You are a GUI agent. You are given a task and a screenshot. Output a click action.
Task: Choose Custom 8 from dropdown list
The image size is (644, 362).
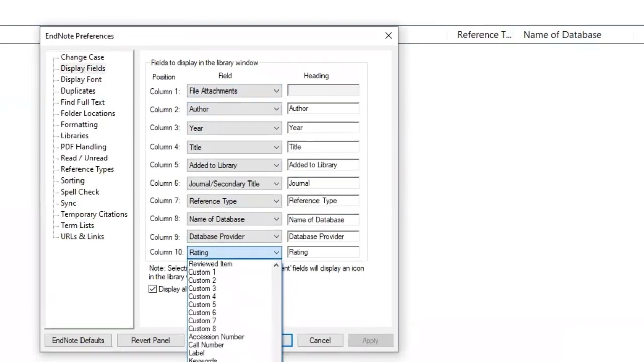[x=229, y=328]
